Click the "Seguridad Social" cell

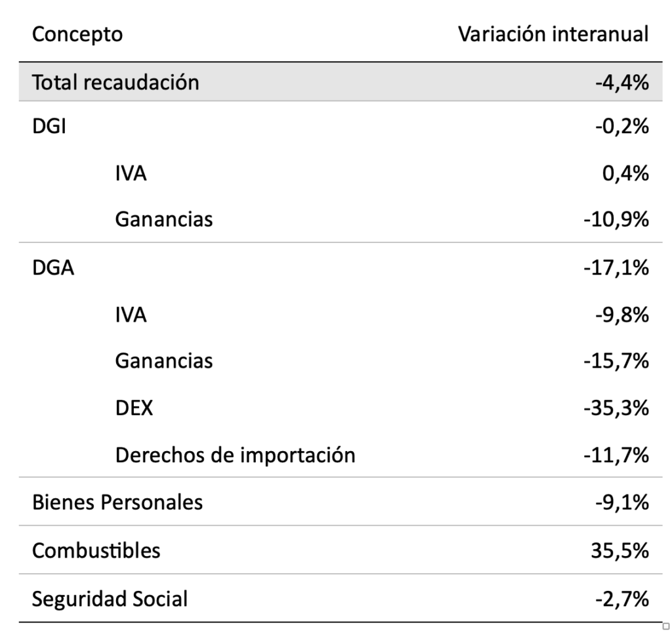tap(110, 598)
